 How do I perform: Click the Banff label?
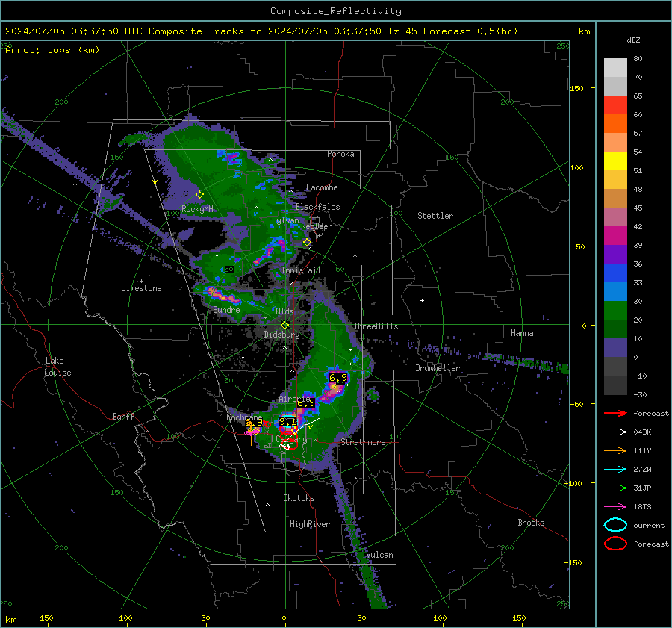coord(123,417)
